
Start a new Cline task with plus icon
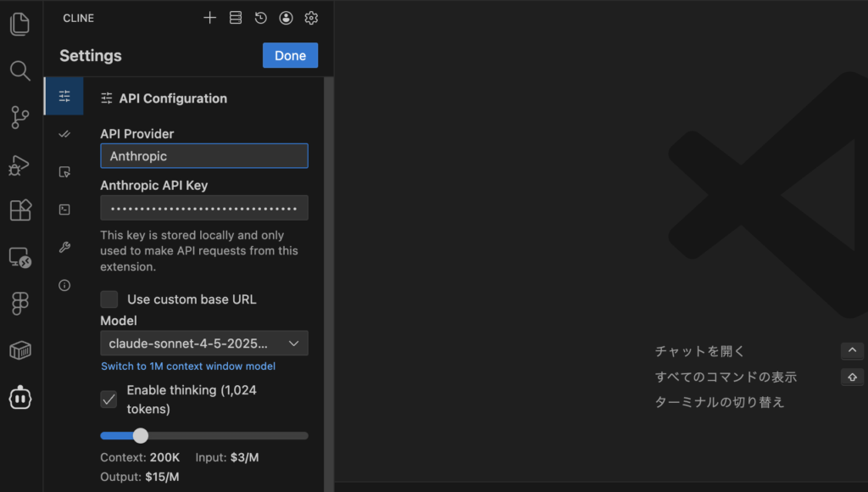pos(210,18)
